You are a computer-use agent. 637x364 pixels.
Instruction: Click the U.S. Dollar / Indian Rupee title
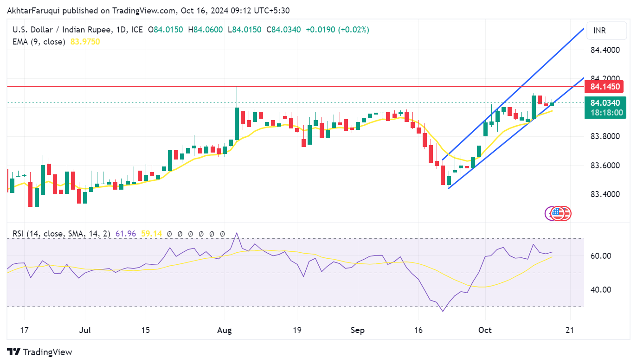point(61,30)
